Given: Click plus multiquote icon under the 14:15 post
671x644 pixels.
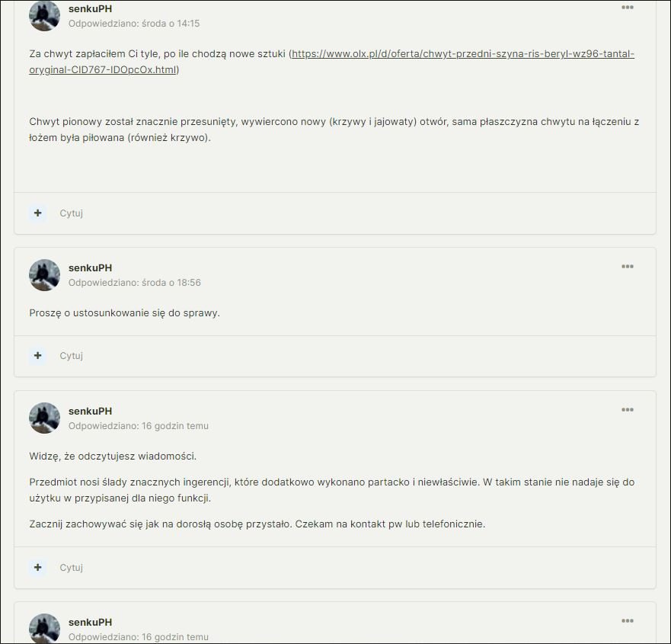Looking at the screenshot, I should pos(37,213).
